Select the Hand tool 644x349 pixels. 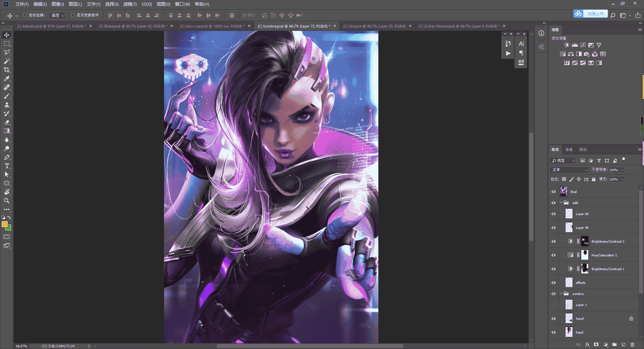pyautogui.click(x=7, y=192)
